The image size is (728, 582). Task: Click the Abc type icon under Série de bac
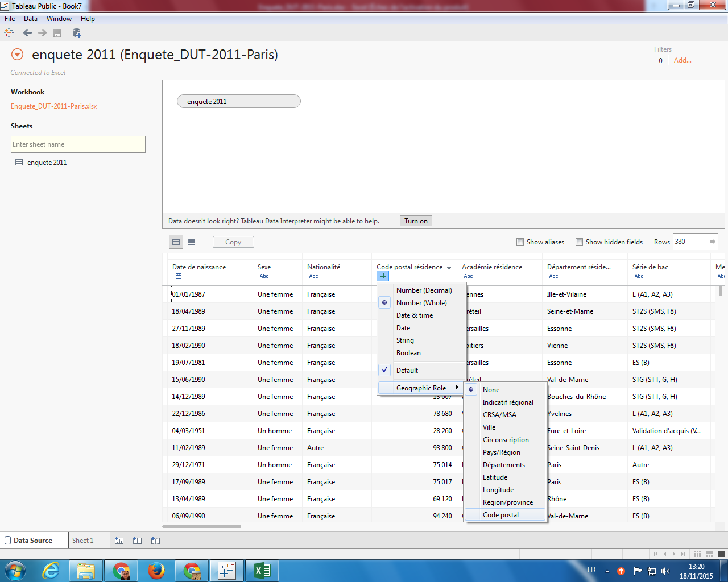(x=639, y=276)
